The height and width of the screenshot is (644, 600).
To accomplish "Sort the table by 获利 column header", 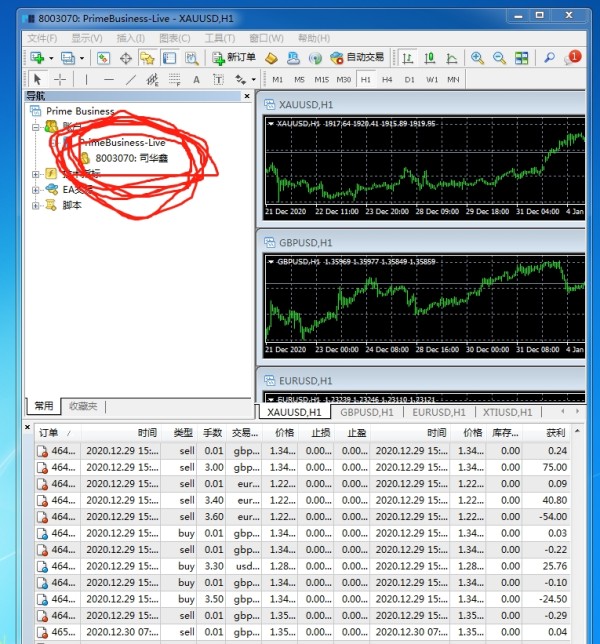I will [x=555, y=432].
